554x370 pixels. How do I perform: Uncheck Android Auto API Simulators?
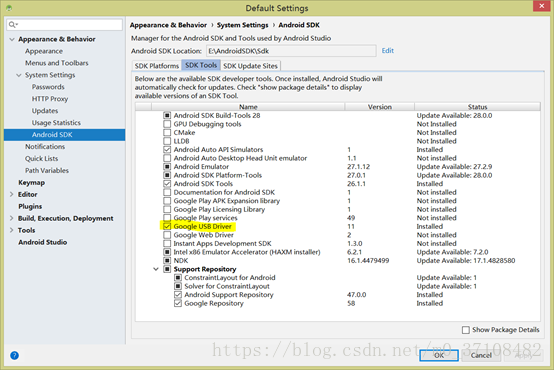click(167, 149)
